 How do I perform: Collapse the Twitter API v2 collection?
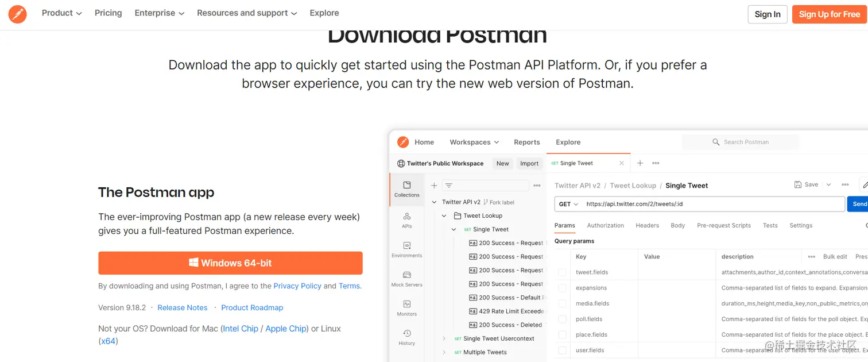point(435,202)
